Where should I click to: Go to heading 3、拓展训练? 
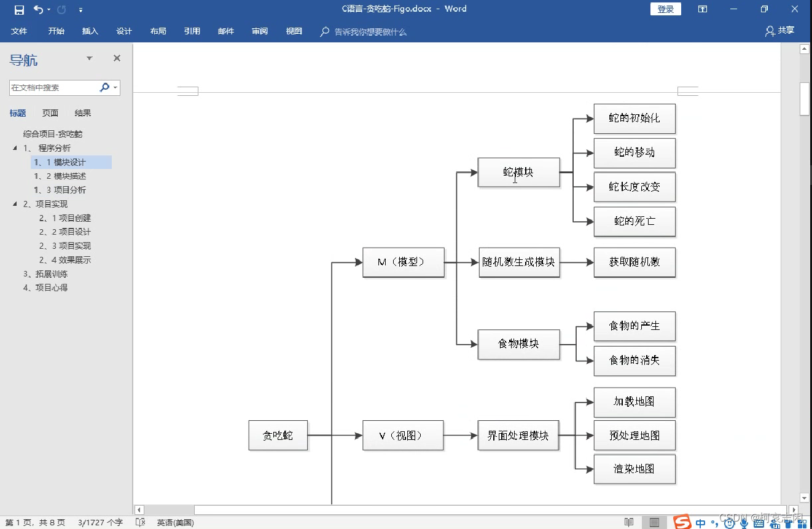[x=45, y=274]
